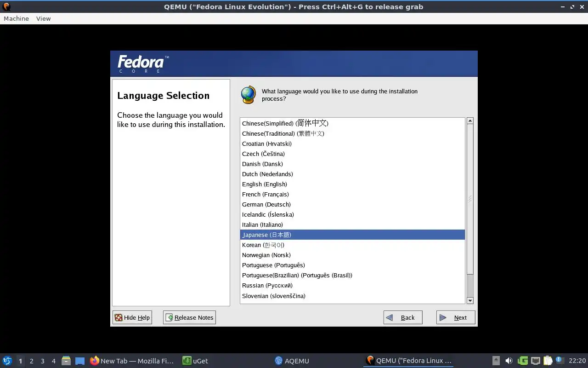Viewport: 588px width, 368px height.
Task: Click the Hide Help lifebuoy icon
Action: [119, 317]
